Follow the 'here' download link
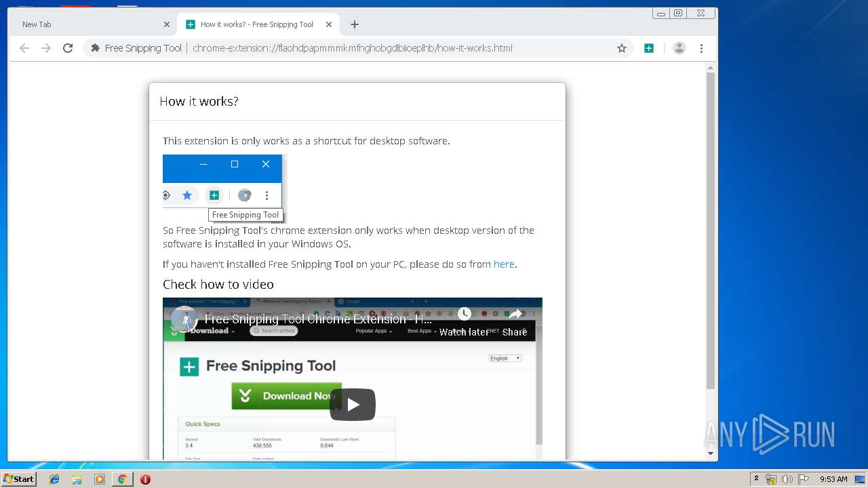Image resolution: width=868 pixels, height=488 pixels. 504,264
